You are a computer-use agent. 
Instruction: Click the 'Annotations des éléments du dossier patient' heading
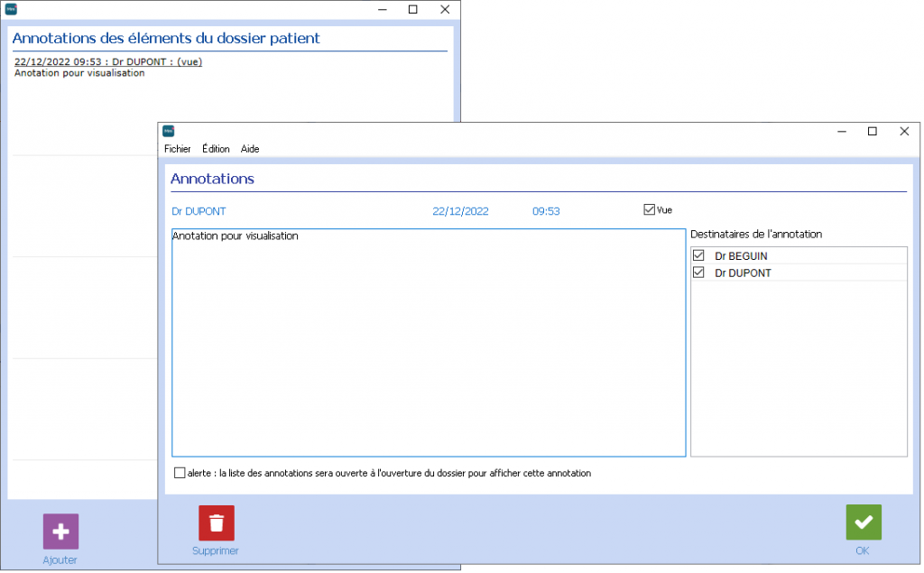pyautogui.click(x=167, y=38)
